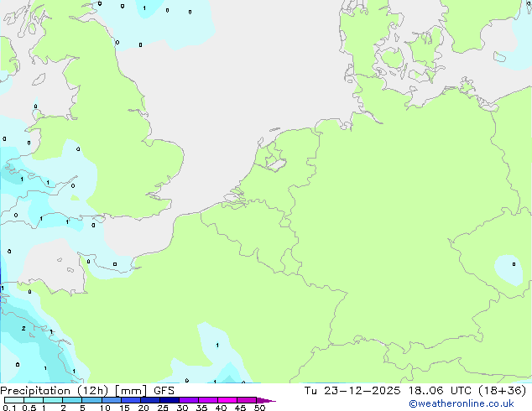Click the legend label '35'
This screenshot has width=532, height=411.
click(201, 408)
